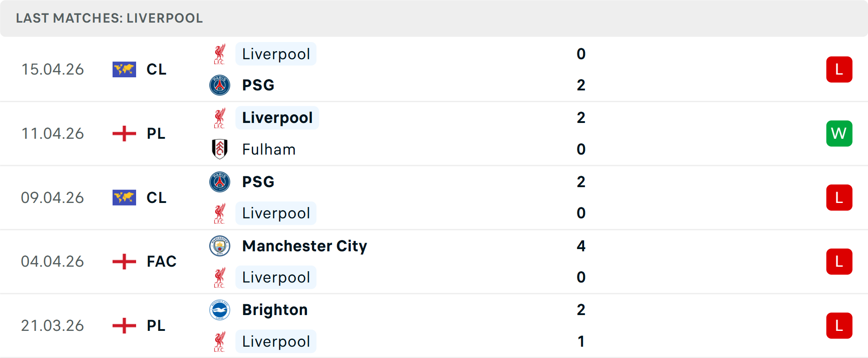Switch to the PL competition label on 11.04.26
Screen dimensions: 868x358
pyautogui.click(x=156, y=133)
